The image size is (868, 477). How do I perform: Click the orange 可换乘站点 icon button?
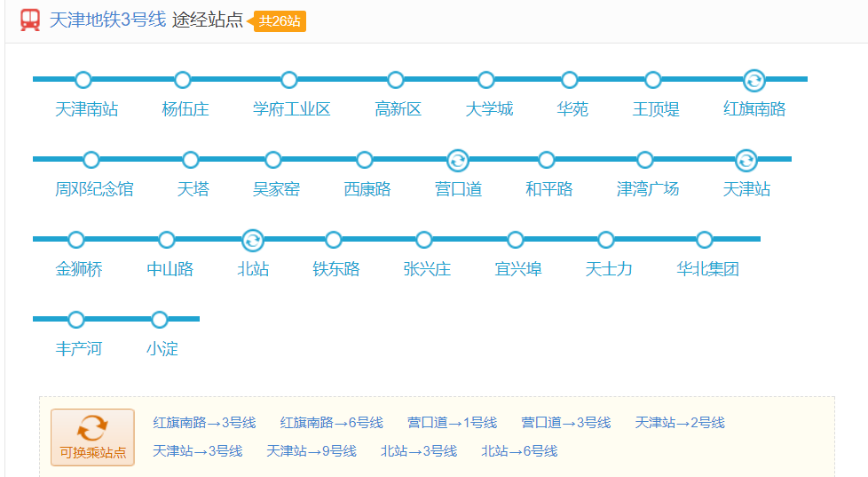[92, 437]
